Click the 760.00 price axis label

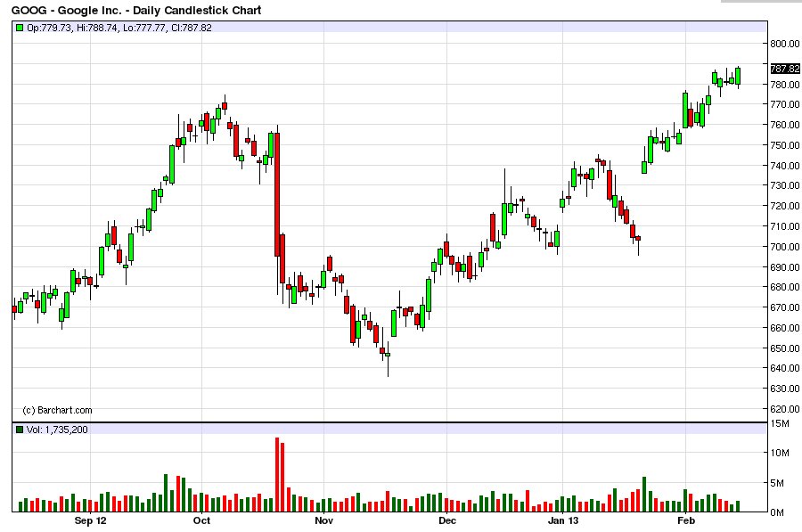coord(785,125)
